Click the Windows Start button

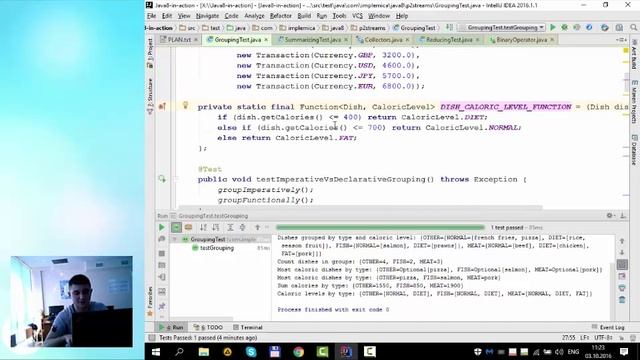click(156, 351)
